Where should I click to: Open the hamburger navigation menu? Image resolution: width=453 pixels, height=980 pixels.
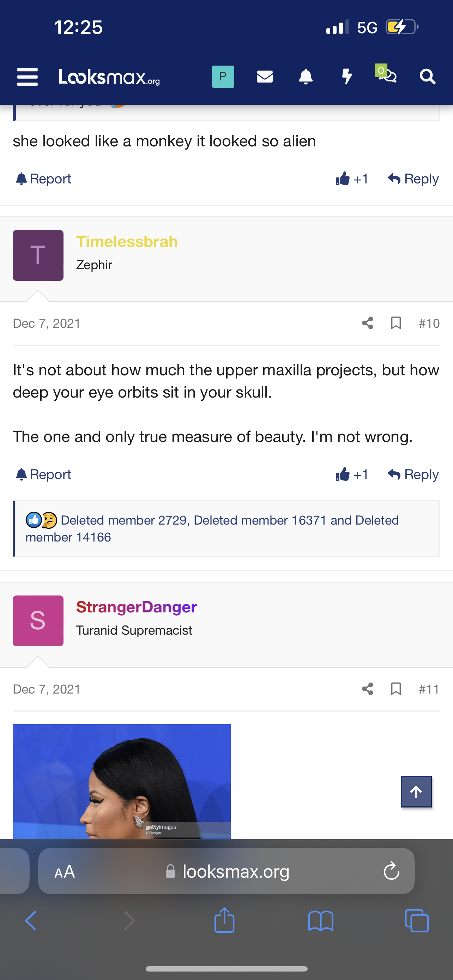(x=28, y=77)
